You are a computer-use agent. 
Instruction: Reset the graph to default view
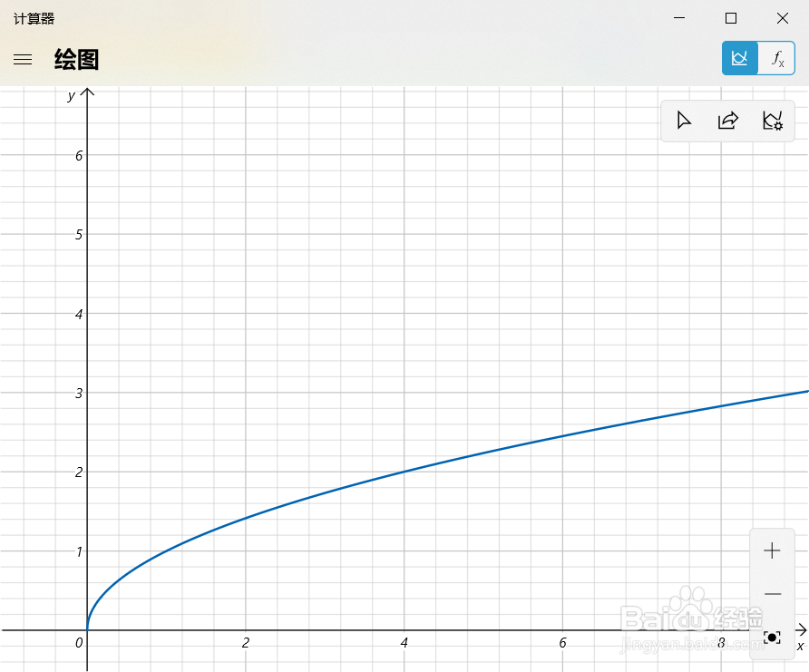click(x=772, y=638)
